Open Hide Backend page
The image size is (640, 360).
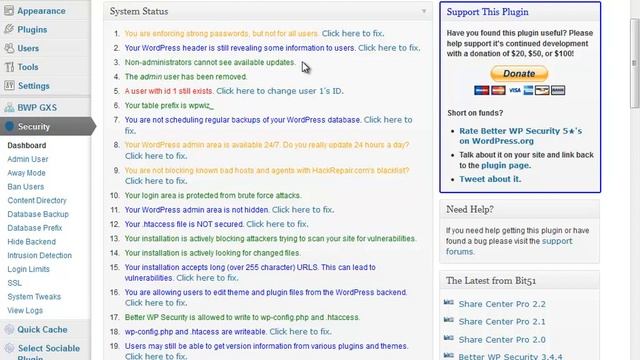[31, 242]
